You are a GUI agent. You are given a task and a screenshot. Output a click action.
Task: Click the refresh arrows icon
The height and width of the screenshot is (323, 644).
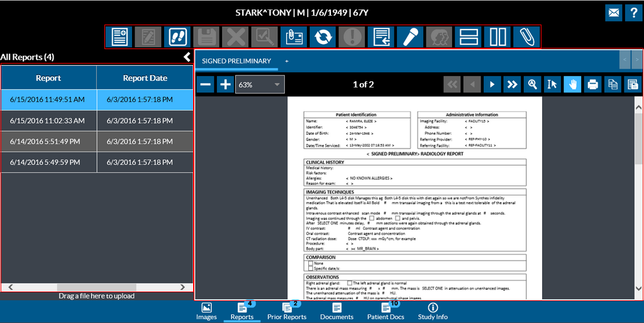(x=323, y=37)
